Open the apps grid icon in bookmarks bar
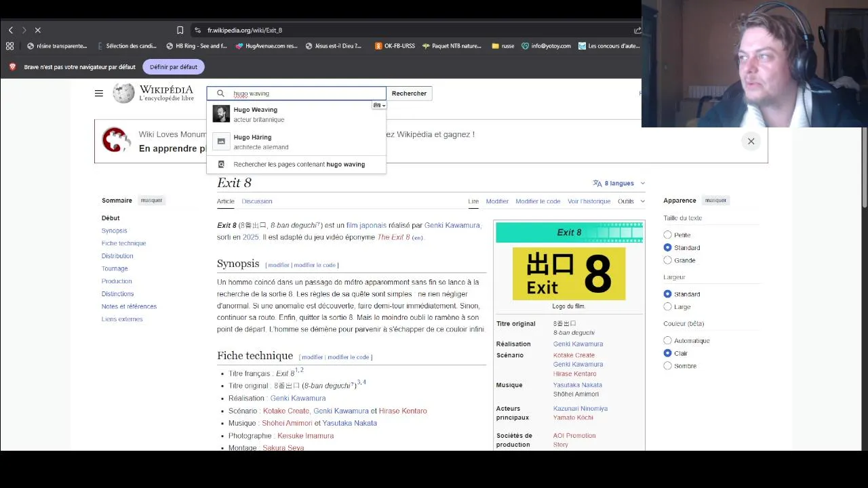The image size is (868, 488). (x=9, y=46)
